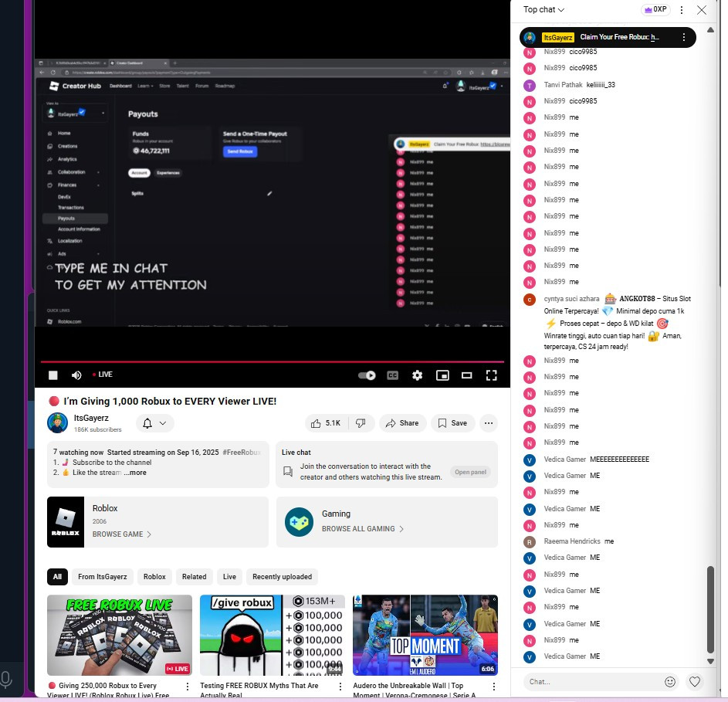Viewport: 728px width, 702px height.
Task: Select the Related filter chip
Action: point(194,577)
